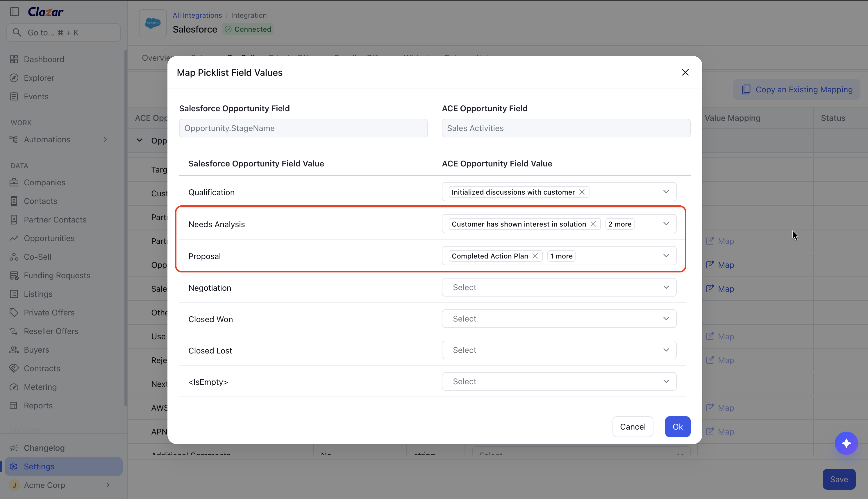Image resolution: width=868 pixels, height=499 pixels.
Task: Click the Contacts icon
Action: (14, 201)
